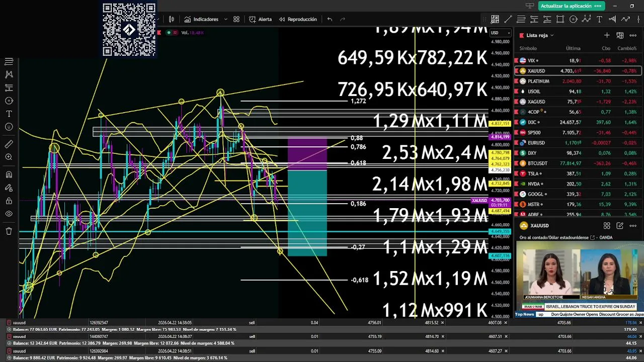Toggle lock all drawings
Viewport: 644px width, 362px height.
click(x=9, y=201)
